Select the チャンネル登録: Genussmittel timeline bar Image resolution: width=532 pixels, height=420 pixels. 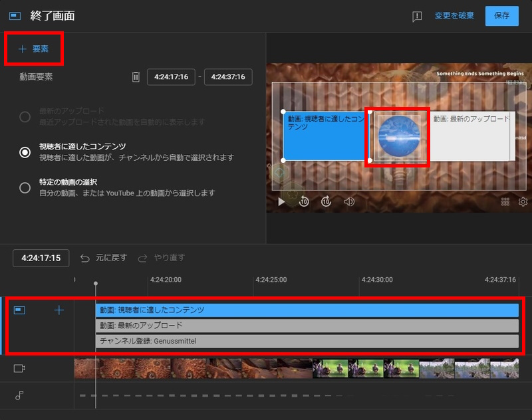307,341
